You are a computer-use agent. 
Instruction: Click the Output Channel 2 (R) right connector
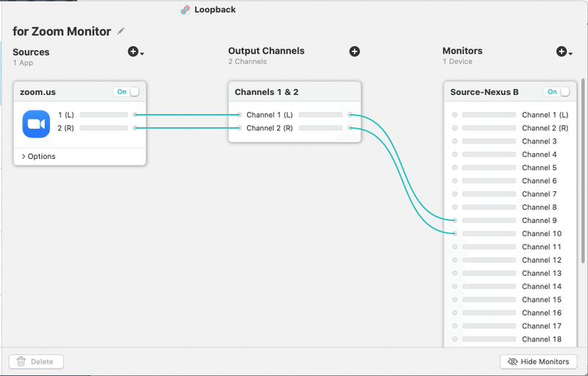[350, 128]
